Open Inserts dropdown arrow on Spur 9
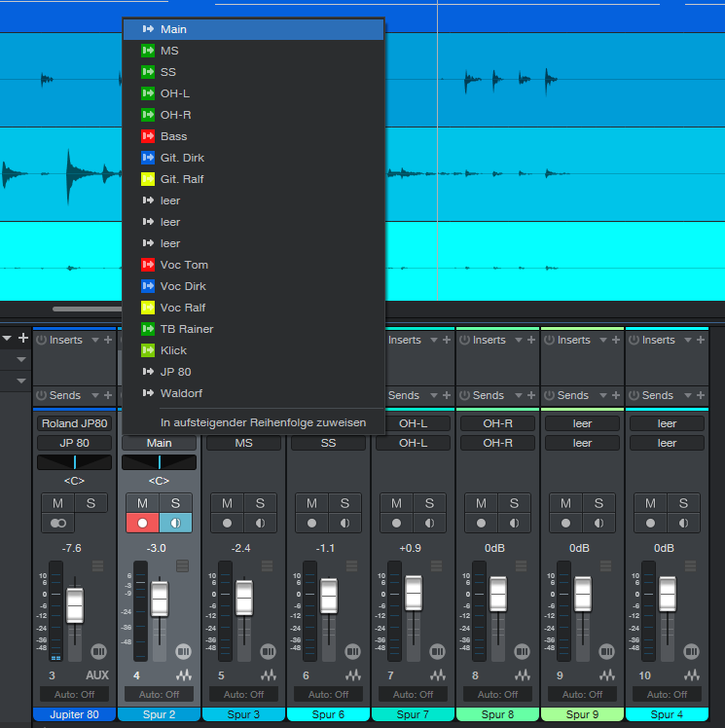The width and height of the screenshot is (725, 728). coord(602,340)
